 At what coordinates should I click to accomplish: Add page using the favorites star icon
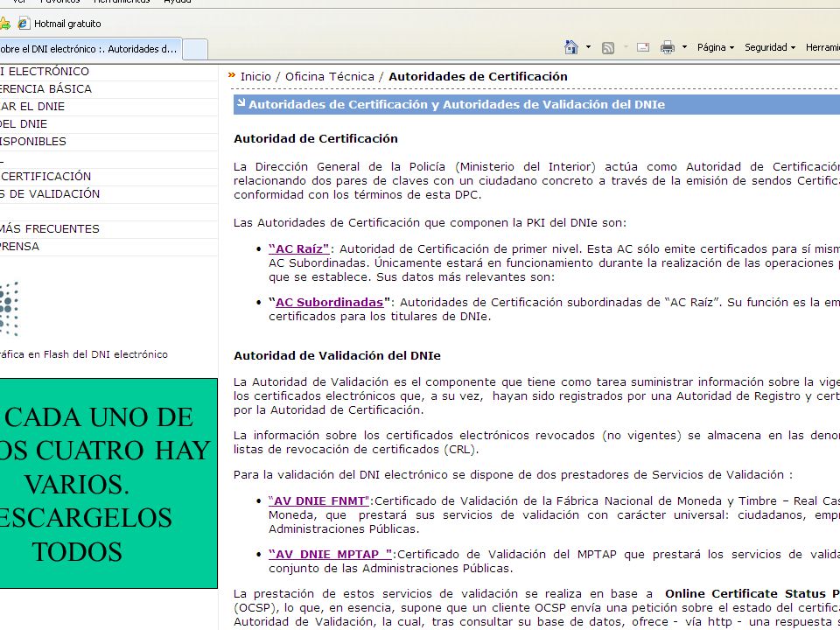click(x=4, y=23)
